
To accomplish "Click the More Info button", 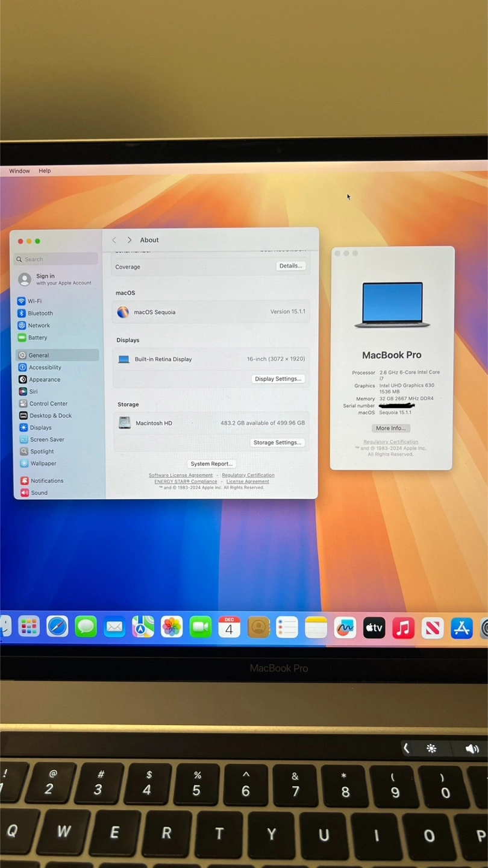I will 390,428.
